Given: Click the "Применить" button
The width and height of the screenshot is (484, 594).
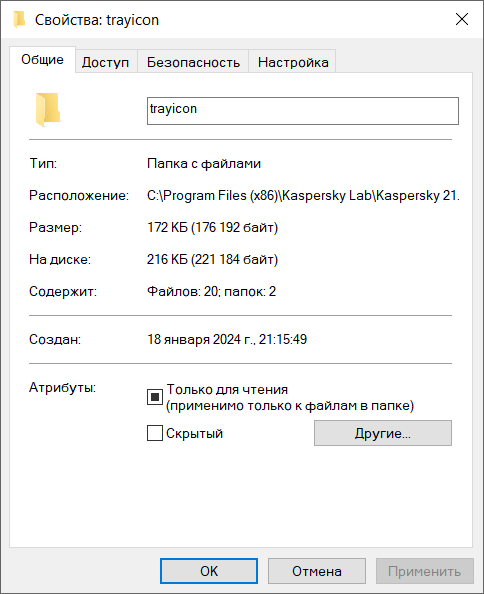Looking at the screenshot, I should click(x=425, y=571).
